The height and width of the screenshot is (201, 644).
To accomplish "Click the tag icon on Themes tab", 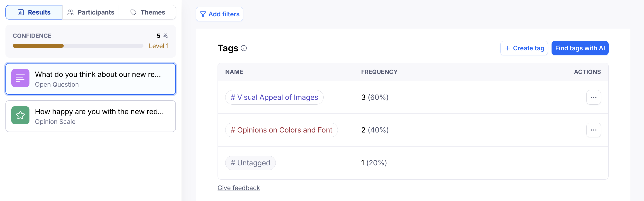I will [133, 12].
